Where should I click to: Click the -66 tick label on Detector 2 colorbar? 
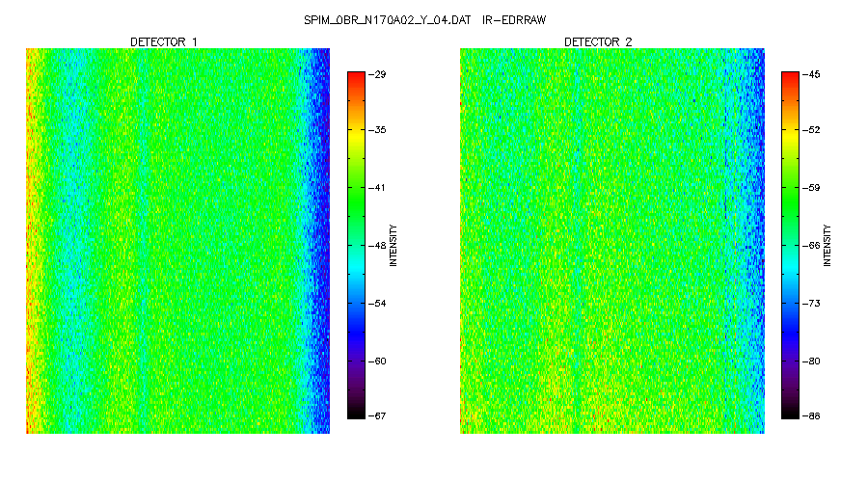[x=811, y=246]
